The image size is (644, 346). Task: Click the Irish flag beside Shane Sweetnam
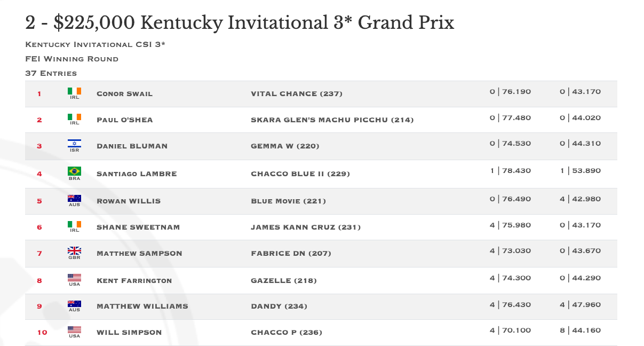pyautogui.click(x=74, y=224)
